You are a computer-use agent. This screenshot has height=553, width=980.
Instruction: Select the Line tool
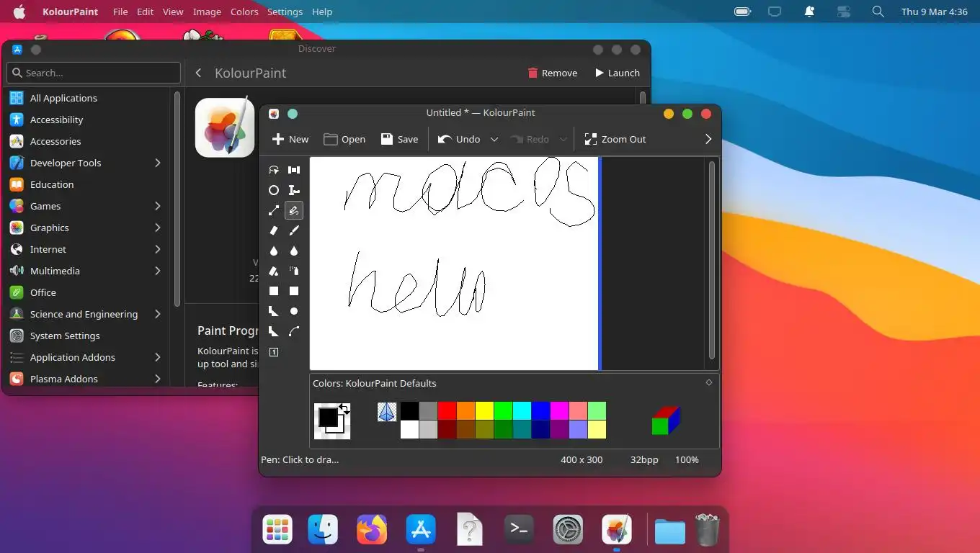274,210
